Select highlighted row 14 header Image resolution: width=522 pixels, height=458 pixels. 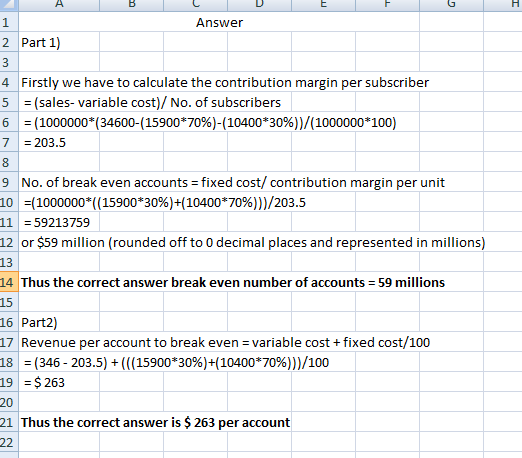(x=9, y=282)
